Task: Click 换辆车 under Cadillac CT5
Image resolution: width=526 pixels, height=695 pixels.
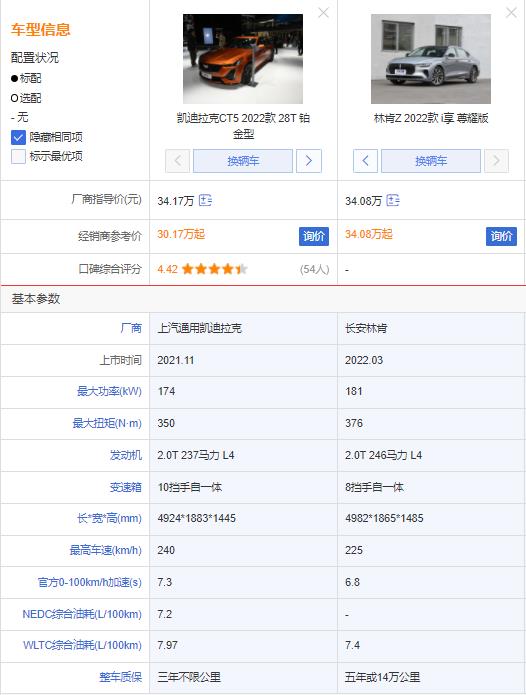Action: coord(243,160)
